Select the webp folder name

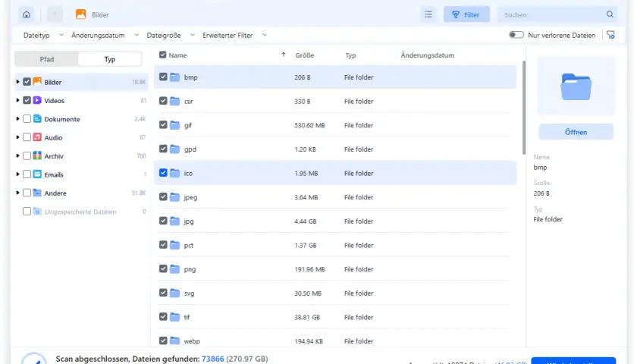[192, 341]
